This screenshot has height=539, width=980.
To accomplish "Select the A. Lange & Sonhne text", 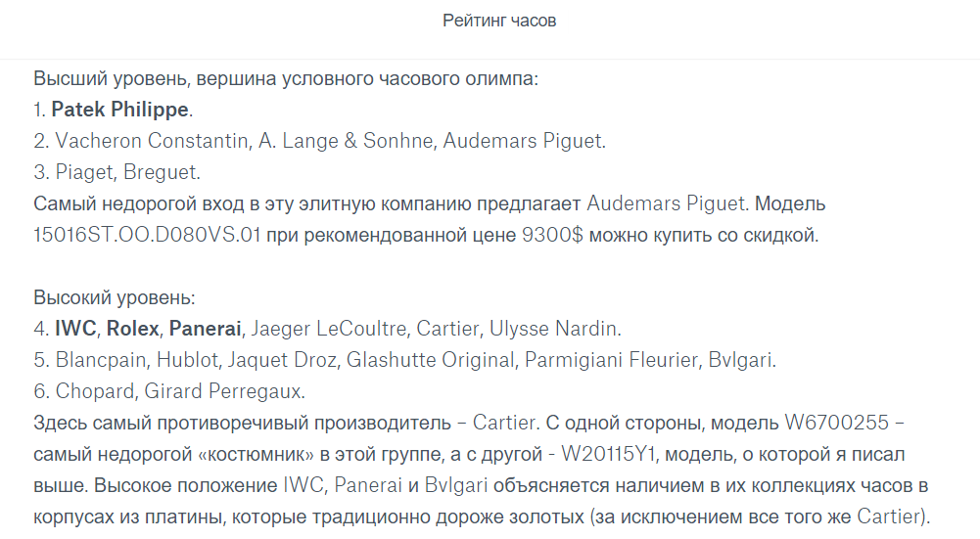I will pyautogui.click(x=347, y=141).
